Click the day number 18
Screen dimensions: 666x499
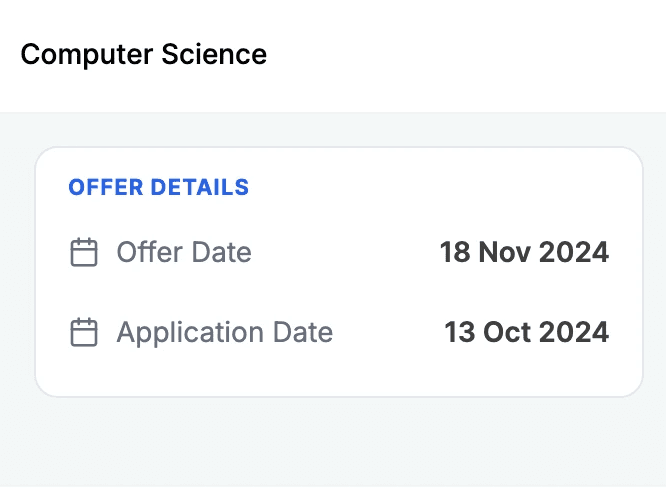(x=455, y=252)
